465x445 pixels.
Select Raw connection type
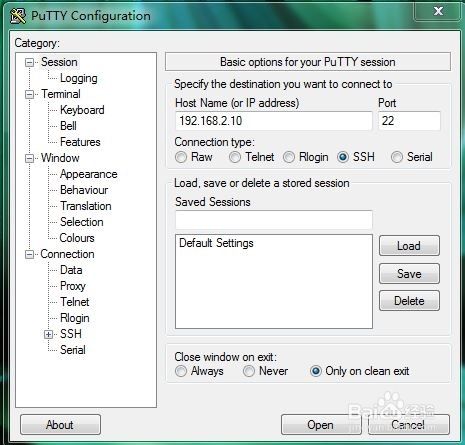[x=181, y=157]
